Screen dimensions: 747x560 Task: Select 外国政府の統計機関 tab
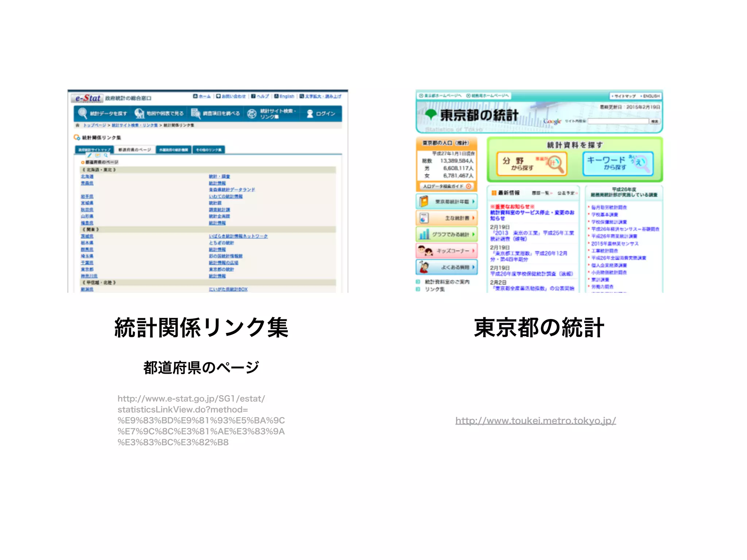tap(174, 149)
